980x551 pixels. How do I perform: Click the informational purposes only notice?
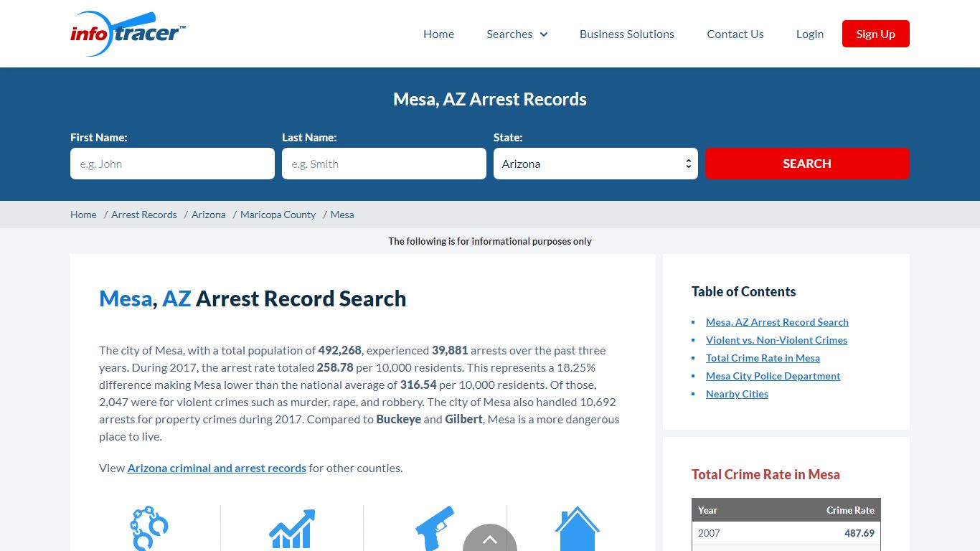click(x=490, y=241)
